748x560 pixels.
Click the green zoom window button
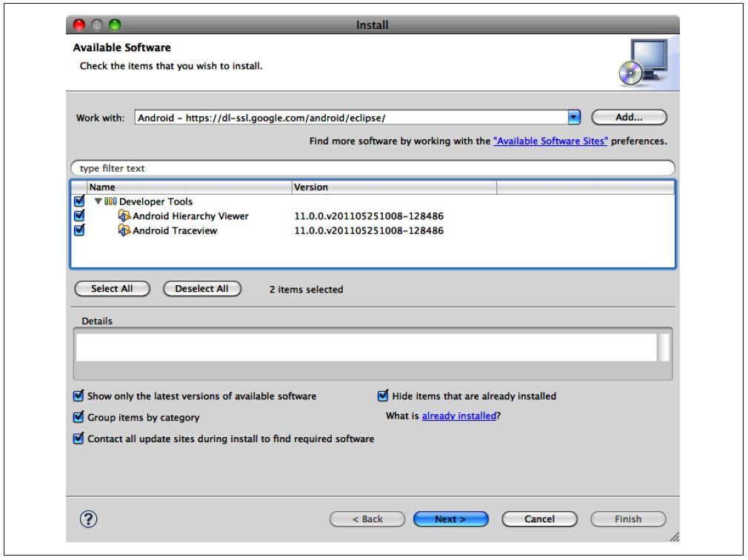click(115, 24)
